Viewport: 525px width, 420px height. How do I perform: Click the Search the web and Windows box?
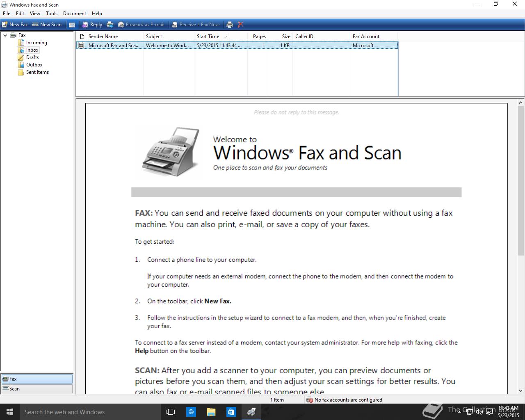(x=90, y=412)
